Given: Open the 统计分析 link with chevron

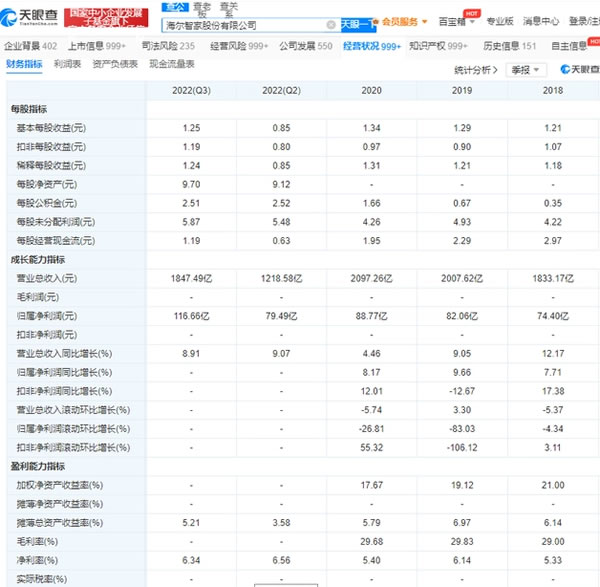Looking at the screenshot, I should coord(476,70).
